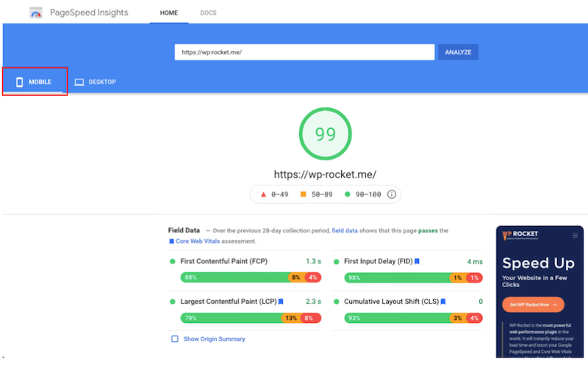
Task: Click the Cumulative Layout Shift distribution bar
Action: 413,318
